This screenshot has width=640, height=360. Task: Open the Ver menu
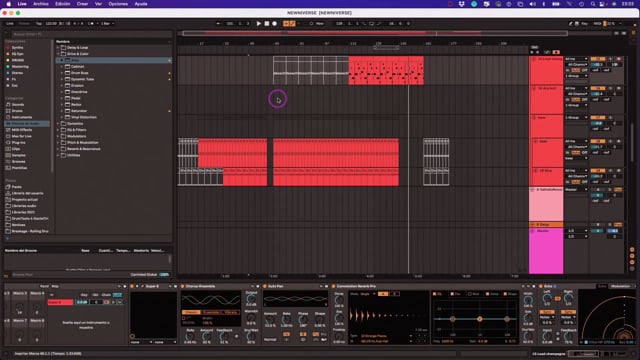pyautogui.click(x=98, y=4)
